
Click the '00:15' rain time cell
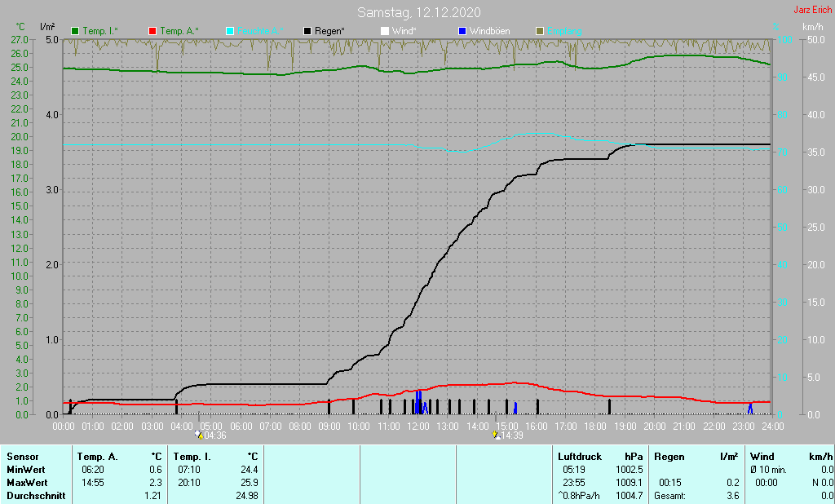point(670,483)
